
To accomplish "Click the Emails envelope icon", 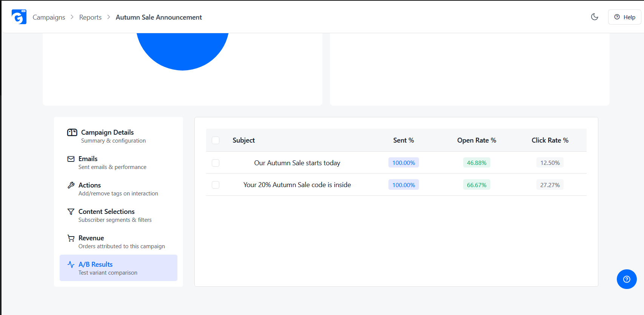I will coord(71,159).
